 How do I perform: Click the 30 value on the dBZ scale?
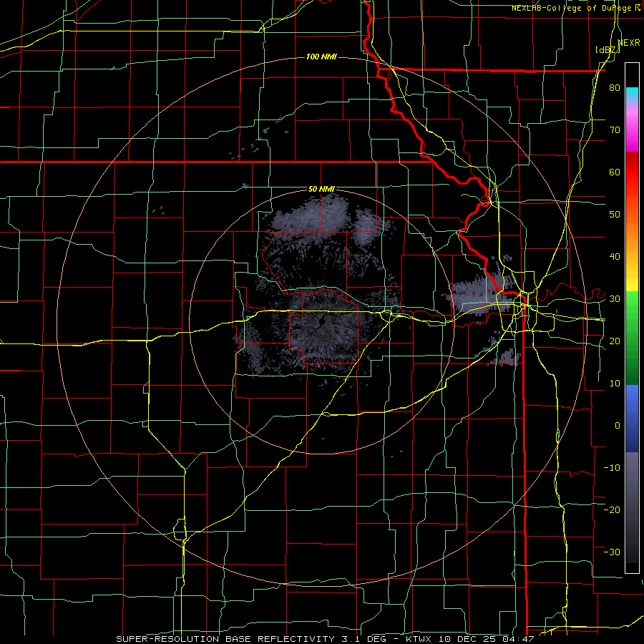click(x=615, y=299)
